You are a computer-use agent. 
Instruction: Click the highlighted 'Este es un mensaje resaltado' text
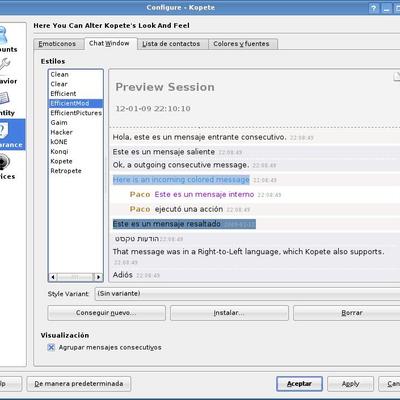[167, 224]
